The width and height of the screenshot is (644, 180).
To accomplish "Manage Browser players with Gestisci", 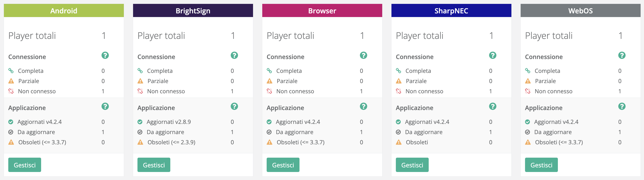I will click(x=283, y=165).
